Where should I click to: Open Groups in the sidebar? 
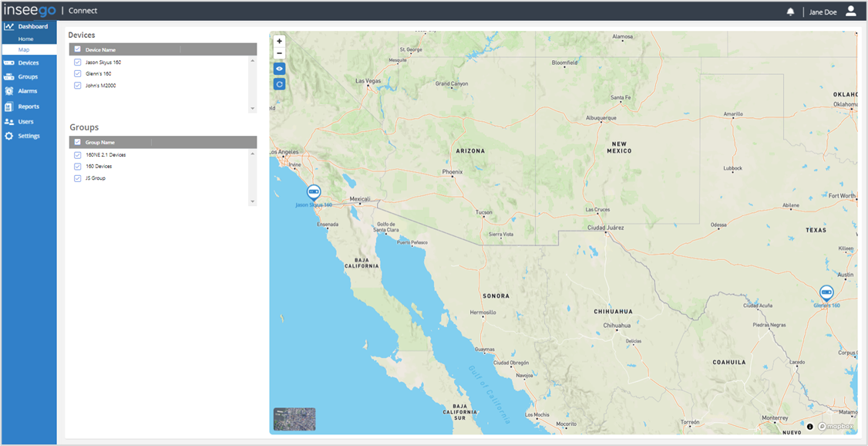(x=29, y=76)
